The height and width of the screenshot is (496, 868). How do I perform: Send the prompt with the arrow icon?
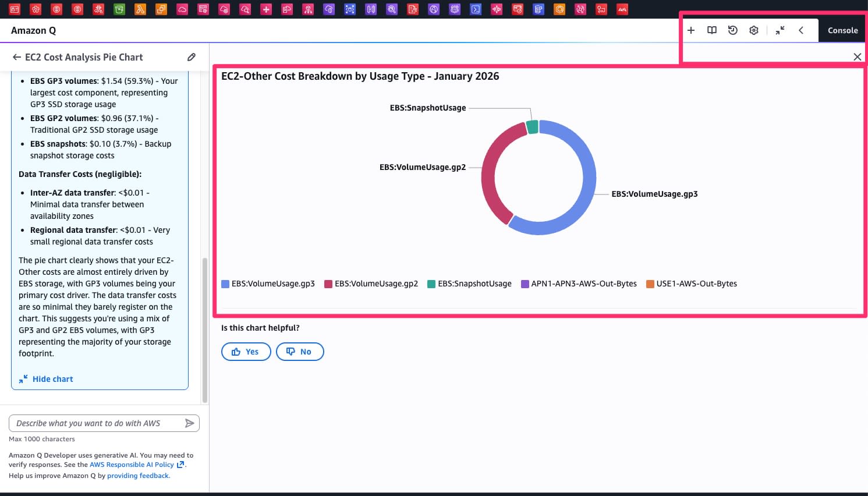pyautogui.click(x=190, y=423)
